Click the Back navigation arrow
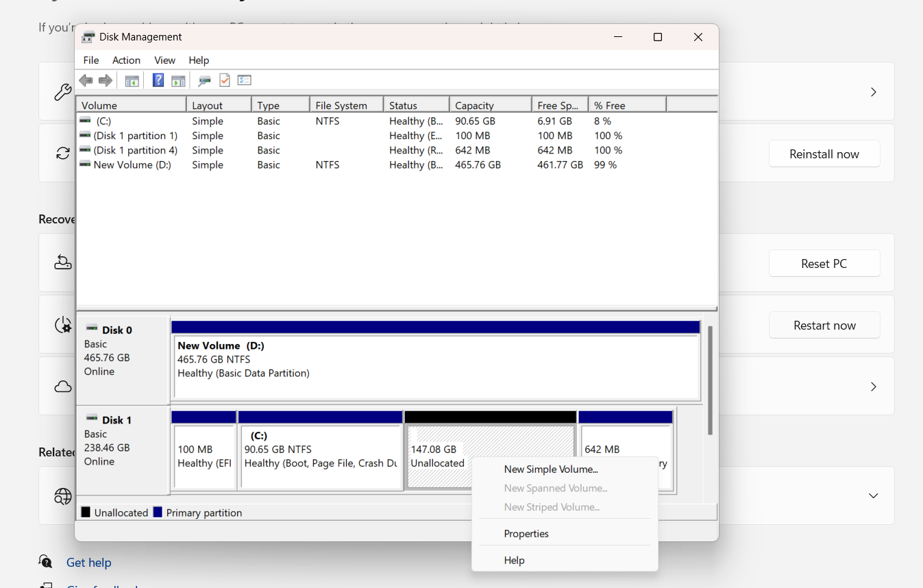 coord(86,80)
